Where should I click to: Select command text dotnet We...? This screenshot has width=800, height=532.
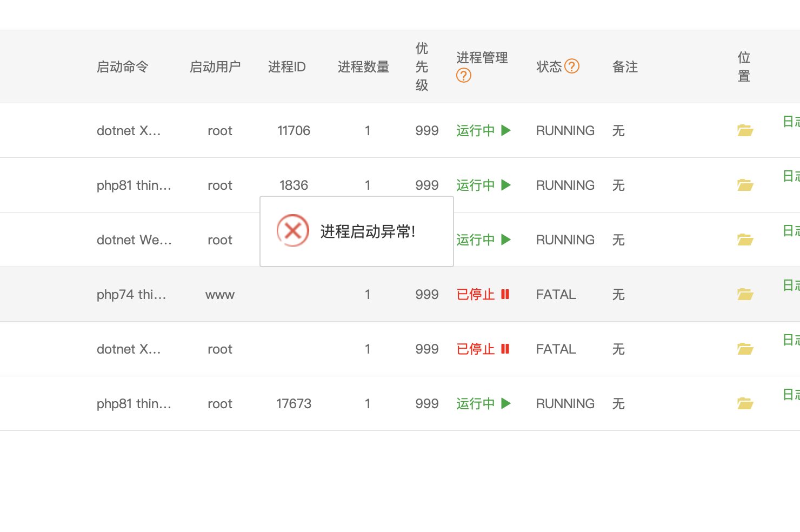134,240
